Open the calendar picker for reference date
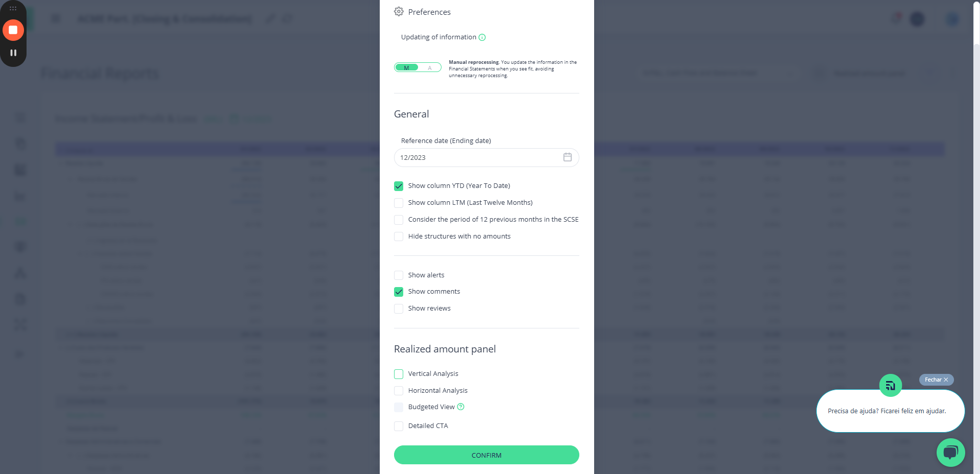The height and width of the screenshot is (474, 980). [x=567, y=157]
